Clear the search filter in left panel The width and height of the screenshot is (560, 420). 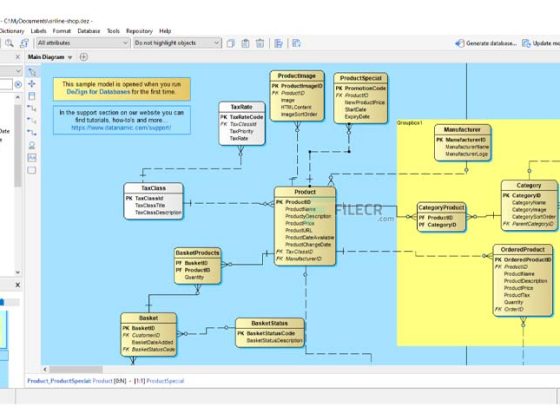[18, 84]
